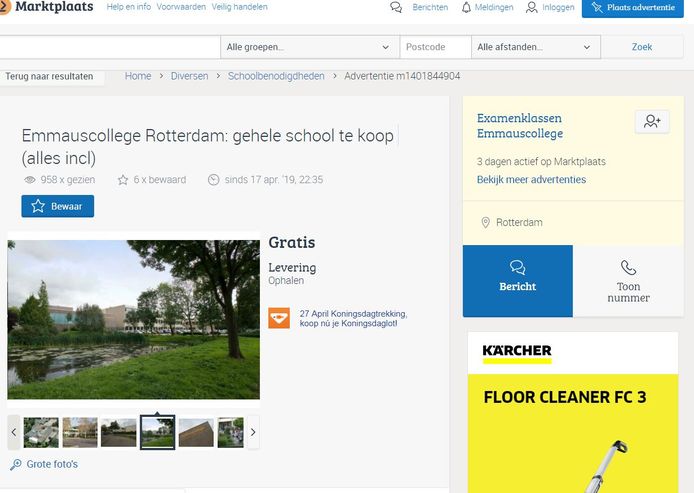Click the Gratis price text
Viewport: 694px width, 493px height.
[x=292, y=243]
